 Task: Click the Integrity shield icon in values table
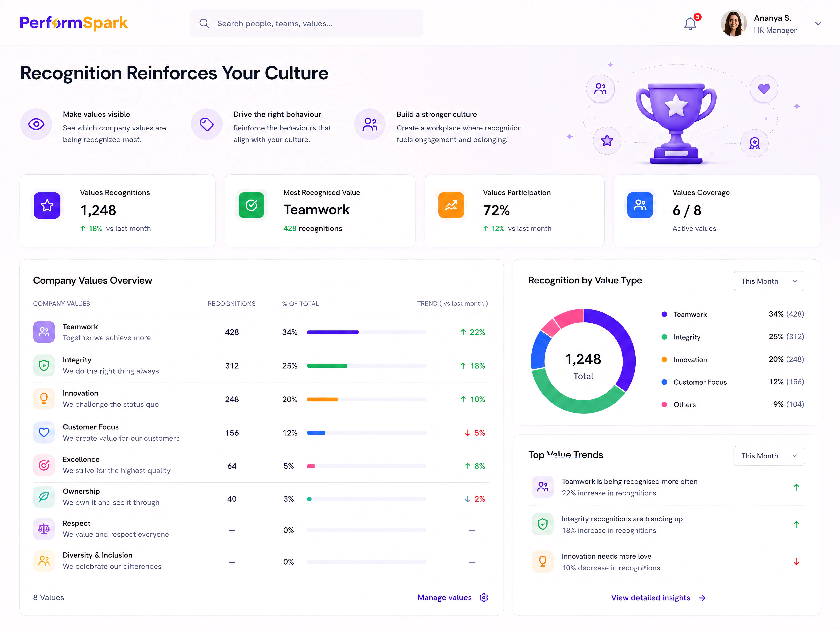point(44,365)
